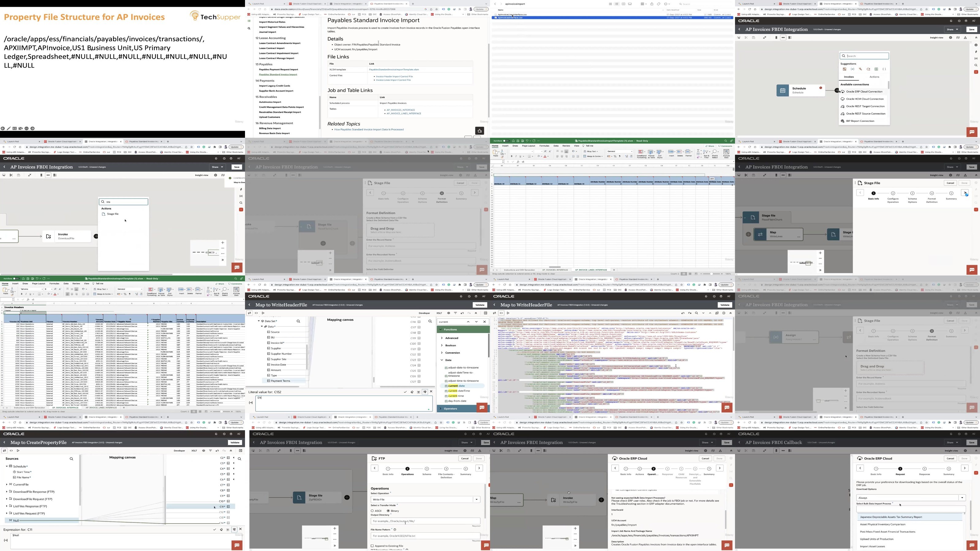Click the plus circle beside the Schedule node
The width and height of the screenshot is (980, 551).
[x=837, y=91]
